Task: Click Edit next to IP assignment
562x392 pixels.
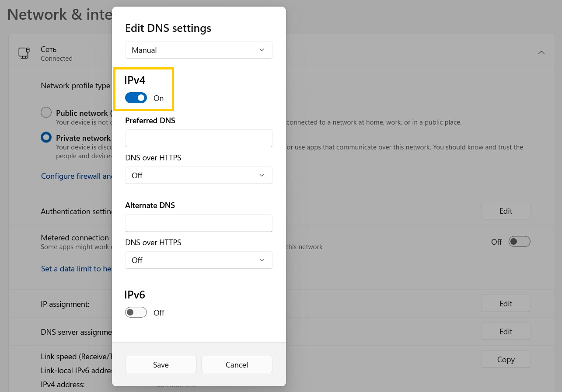Action: click(506, 303)
